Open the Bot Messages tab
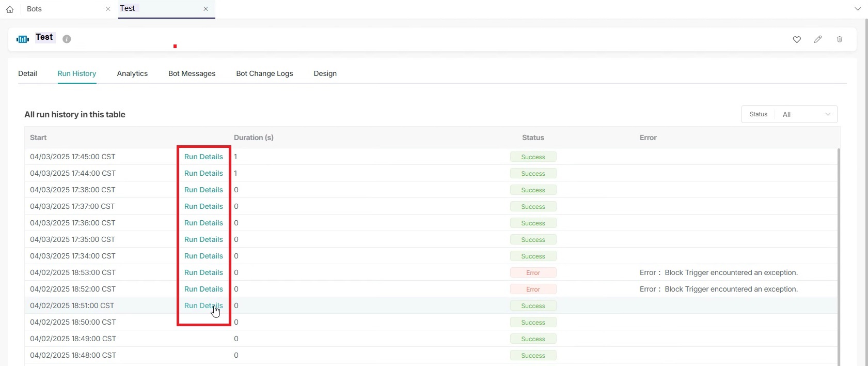Screen dimensions: 868x366 click(x=192, y=73)
